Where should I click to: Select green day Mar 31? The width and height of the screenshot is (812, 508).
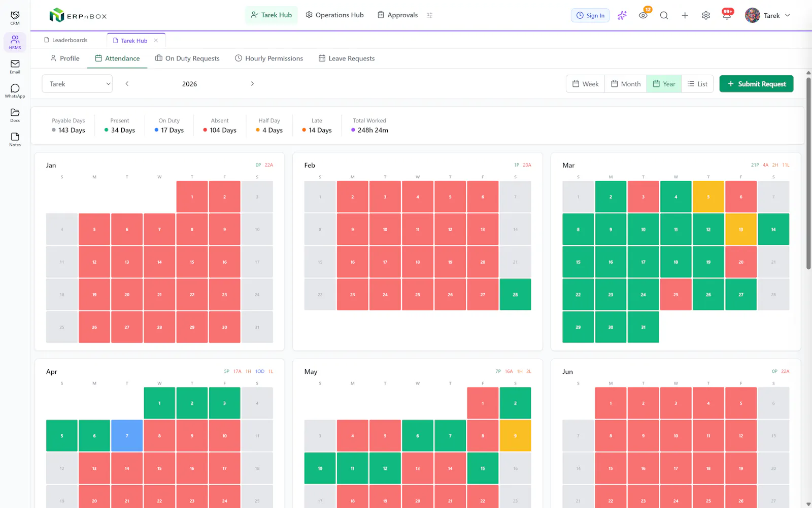643,327
